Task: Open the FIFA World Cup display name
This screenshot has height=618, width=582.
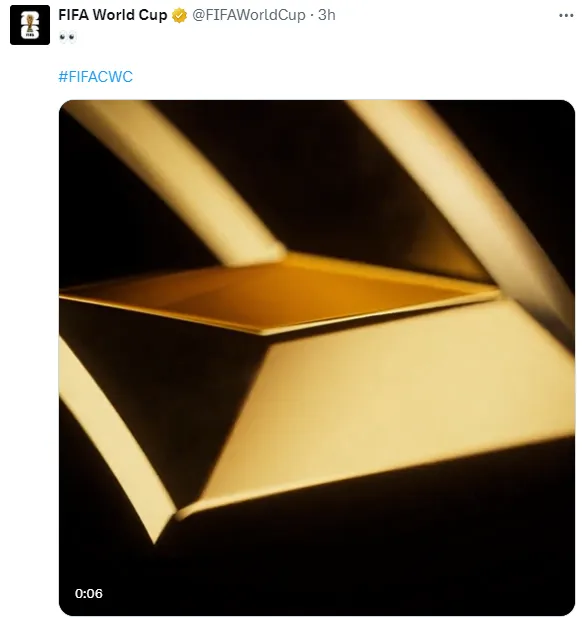Action: 113,15
